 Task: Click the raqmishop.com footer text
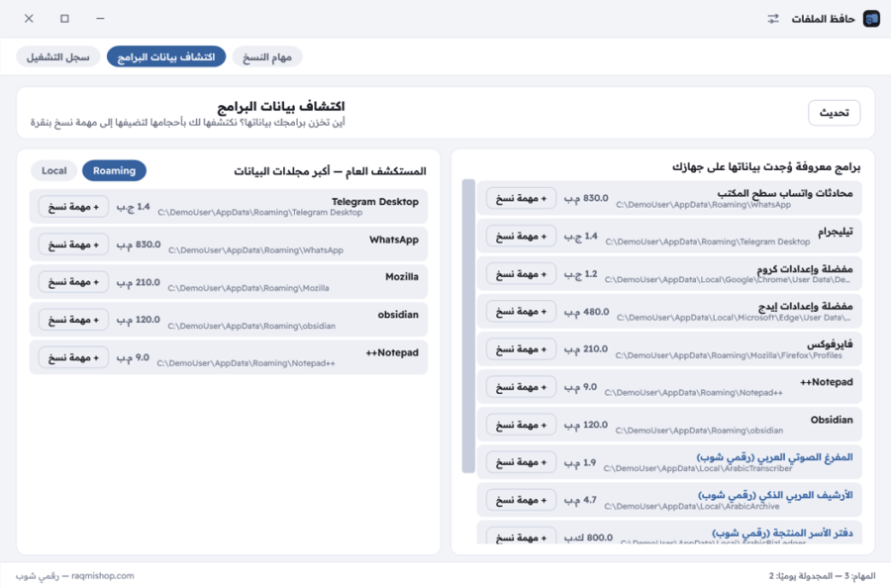coord(103,575)
